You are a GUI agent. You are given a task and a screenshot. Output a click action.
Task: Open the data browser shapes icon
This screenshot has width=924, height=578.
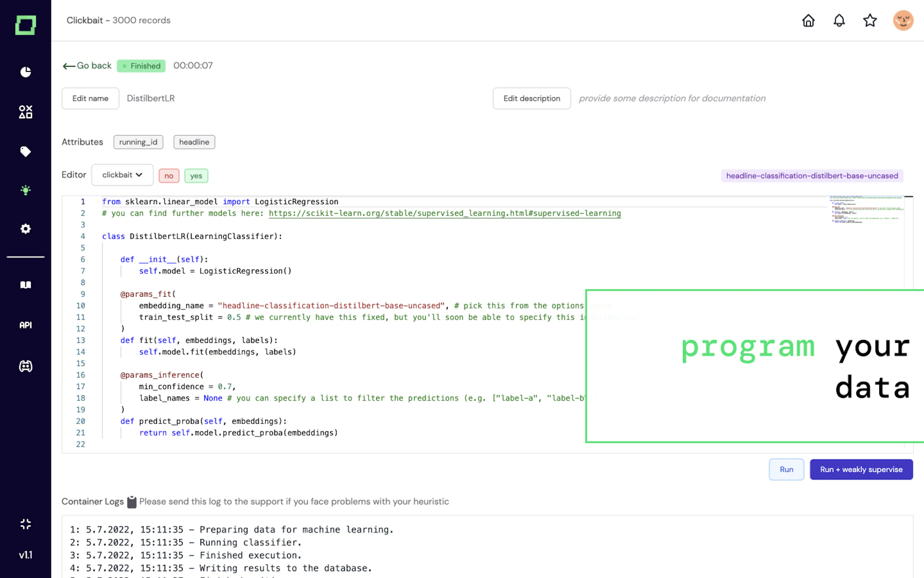(25, 112)
